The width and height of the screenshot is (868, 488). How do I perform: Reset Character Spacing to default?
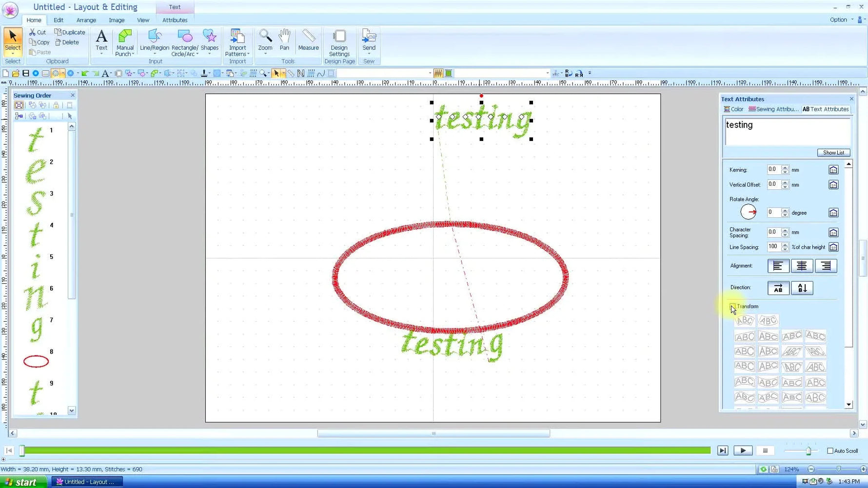pos(833,233)
